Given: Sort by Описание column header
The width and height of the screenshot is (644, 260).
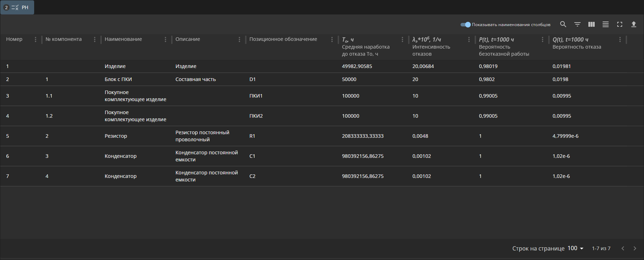Looking at the screenshot, I should (x=188, y=39).
